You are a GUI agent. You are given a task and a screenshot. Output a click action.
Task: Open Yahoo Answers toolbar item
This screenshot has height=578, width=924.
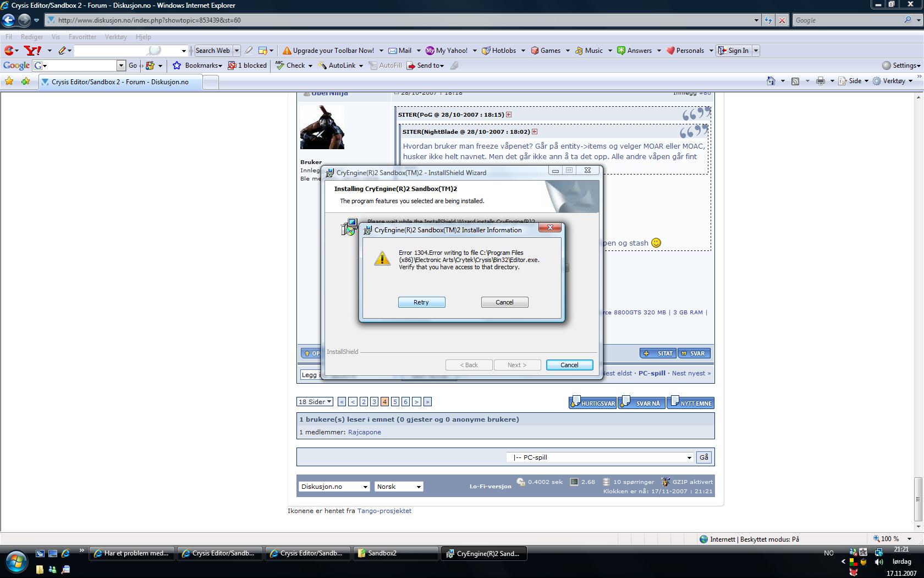tap(635, 51)
